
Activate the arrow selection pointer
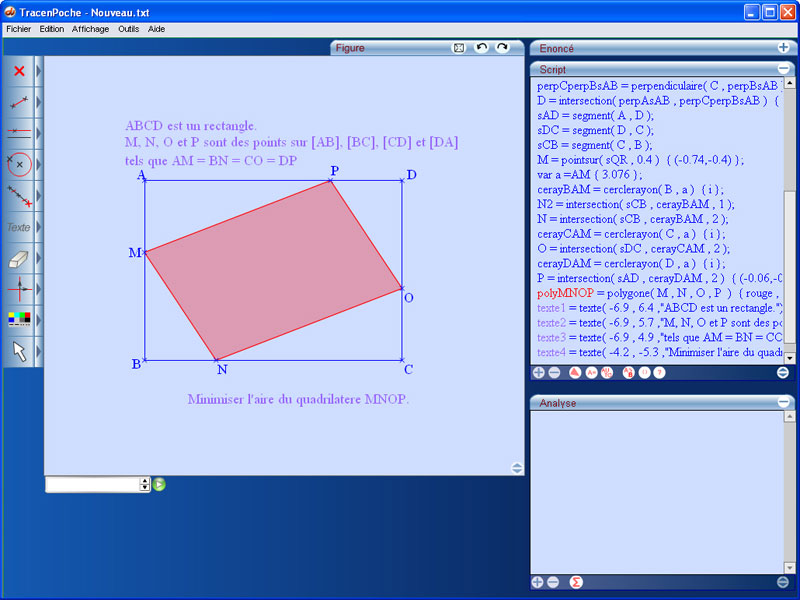(17, 352)
